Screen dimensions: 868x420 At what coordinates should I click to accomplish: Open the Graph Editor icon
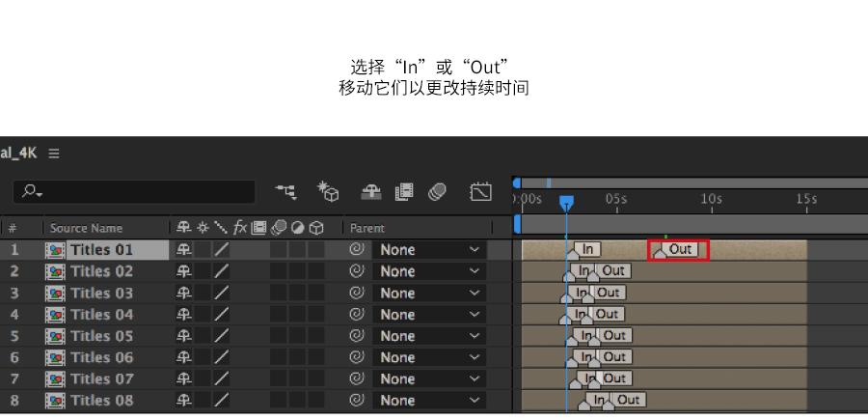coord(480,193)
